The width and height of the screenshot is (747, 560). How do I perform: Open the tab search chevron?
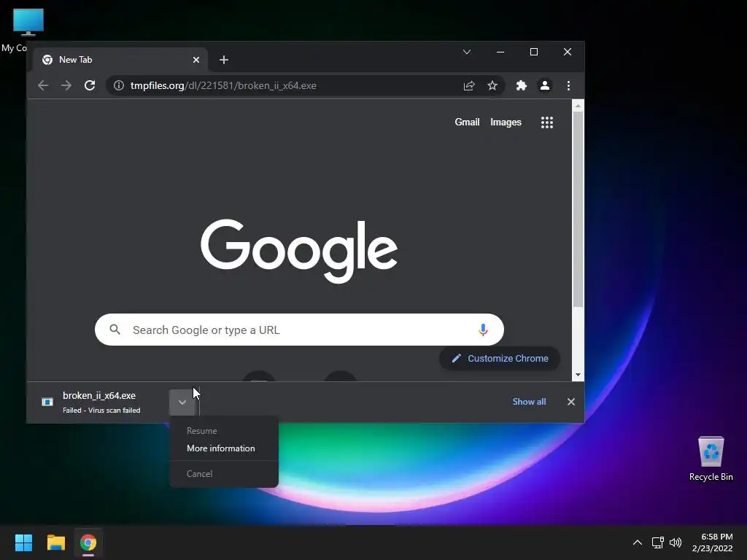point(467,52)
